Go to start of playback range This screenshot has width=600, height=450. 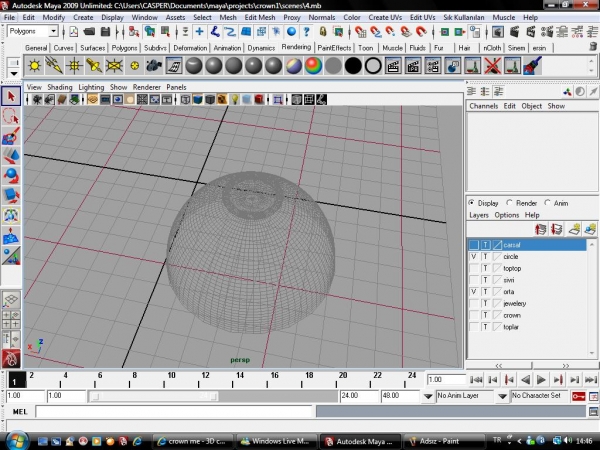coord(476,380)
